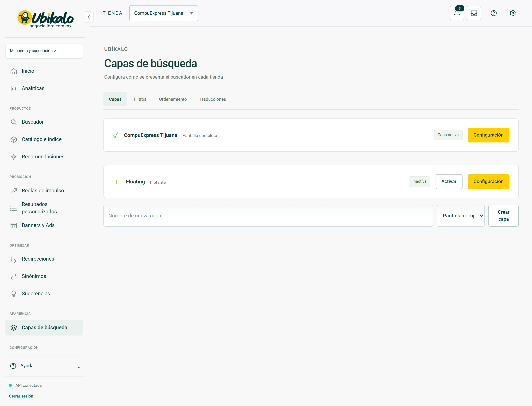Open the notifications bell icon
The image size is (532, 406).
[x=456, y=13]
